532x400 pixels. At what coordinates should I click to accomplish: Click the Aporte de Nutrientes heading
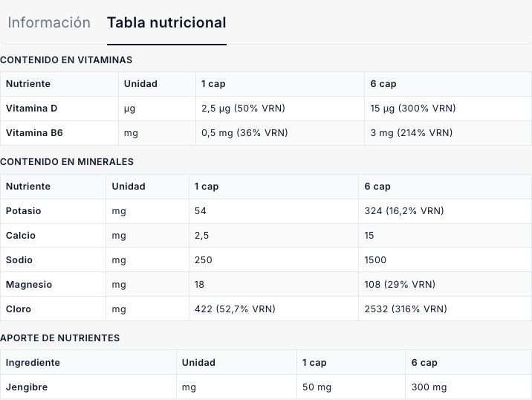point(59,338)
